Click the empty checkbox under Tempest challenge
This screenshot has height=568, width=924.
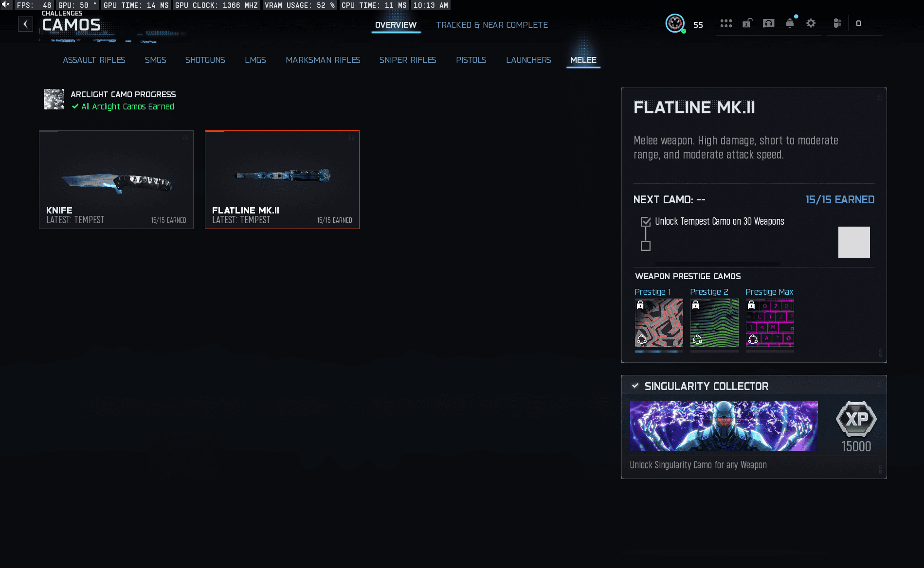[x=646, y=246]
